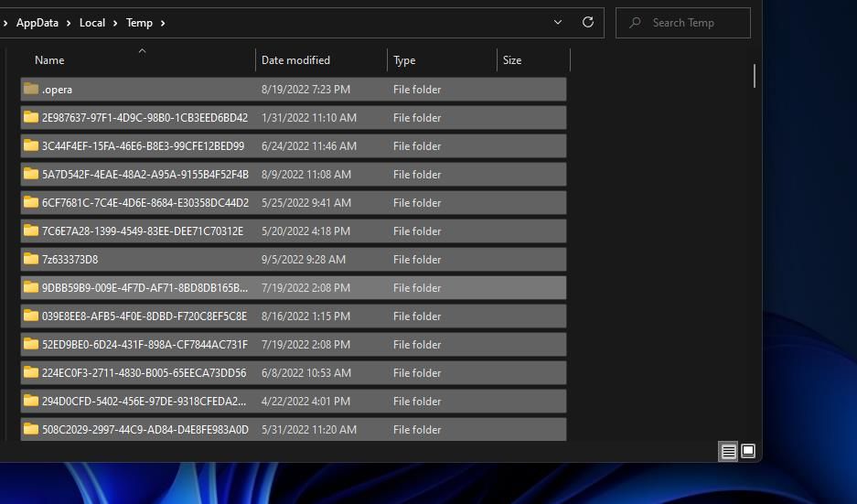Select the .opera folder name
This screenshot has width=857, height=504.
tap(57, 90)
